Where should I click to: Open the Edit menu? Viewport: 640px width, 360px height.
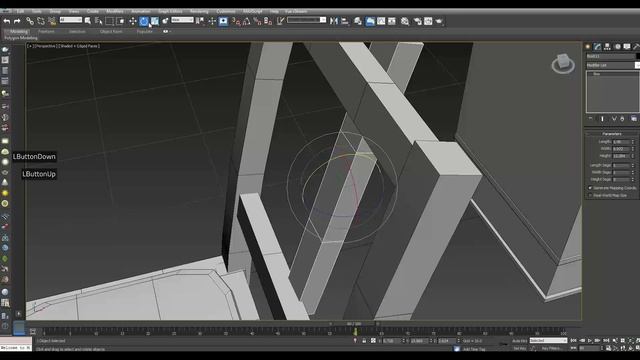tap(20, 11)
